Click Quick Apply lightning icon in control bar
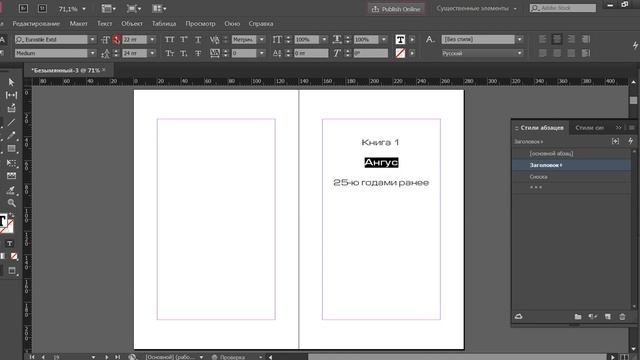Image resolution: width=640 pixels, height=360 pixels. click(x=636, y=45)
